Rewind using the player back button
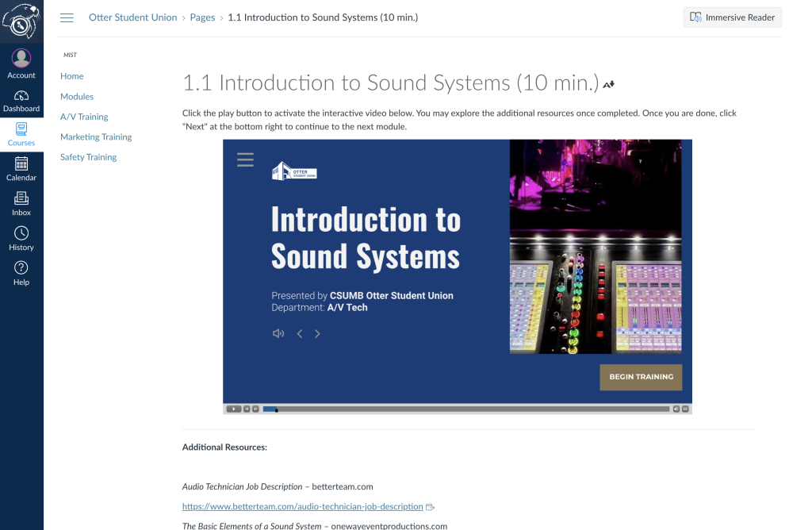This screenshot has height=530, width=812. point(247,409)
